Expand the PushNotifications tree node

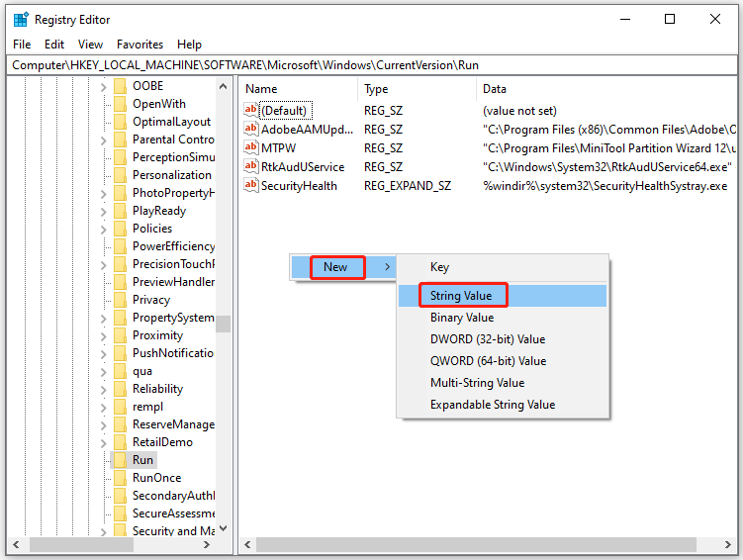point(103,354)
